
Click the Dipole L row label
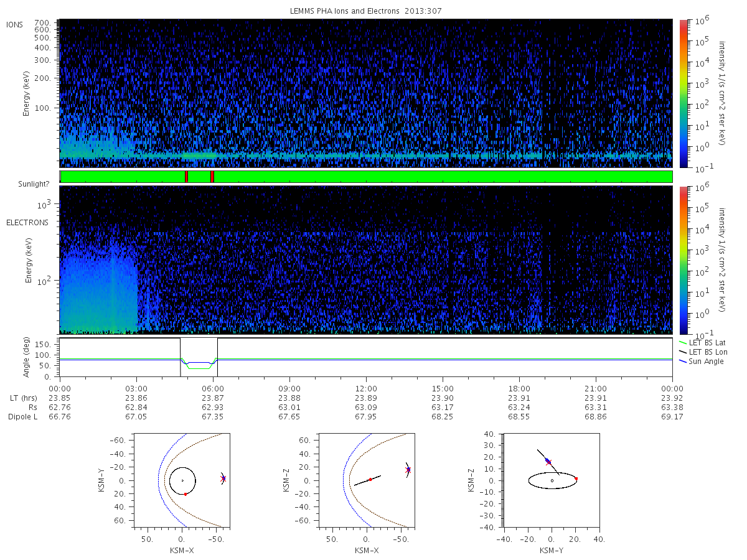[23, 417]
